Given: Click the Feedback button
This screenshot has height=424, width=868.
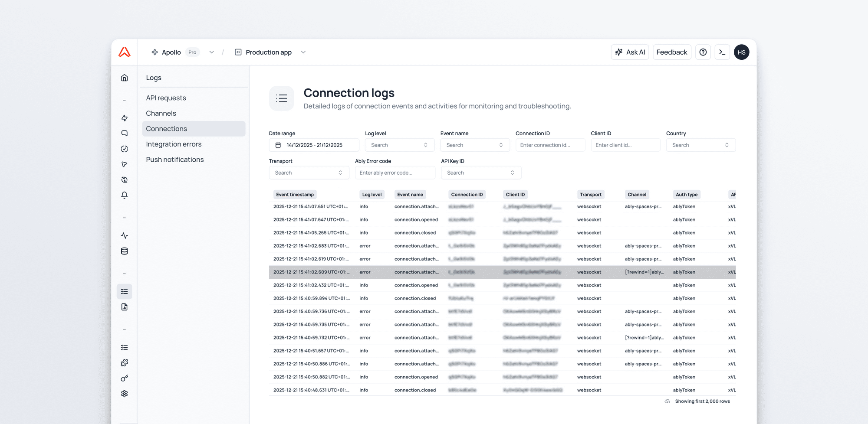Looking at the screenshot, I should (671, 52).
